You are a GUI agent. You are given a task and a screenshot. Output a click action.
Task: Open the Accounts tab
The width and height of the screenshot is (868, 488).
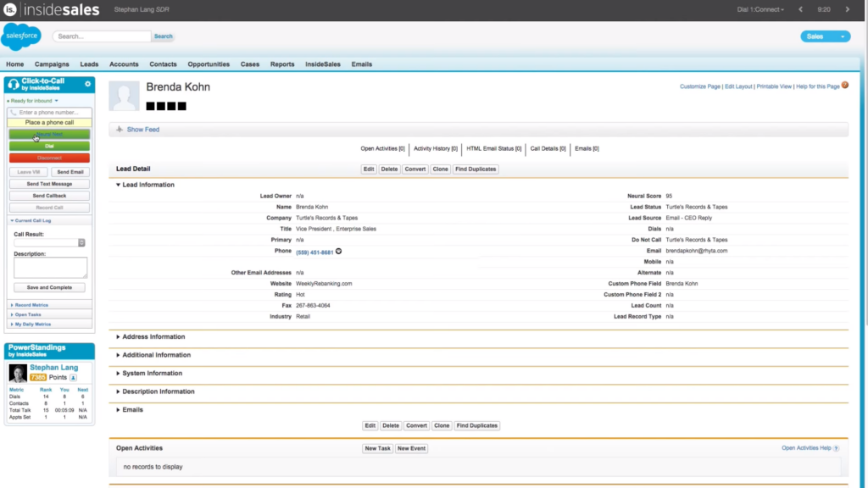point(124,64)
